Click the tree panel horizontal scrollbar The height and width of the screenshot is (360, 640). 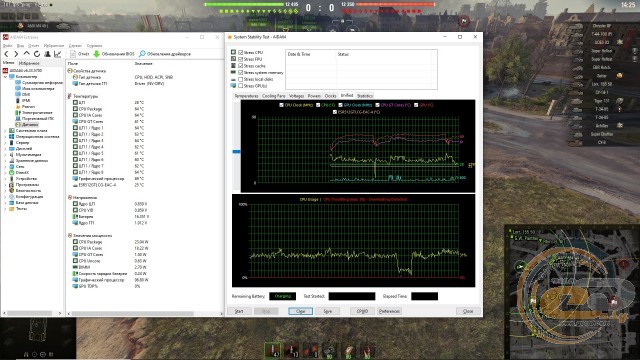(30, 313)
